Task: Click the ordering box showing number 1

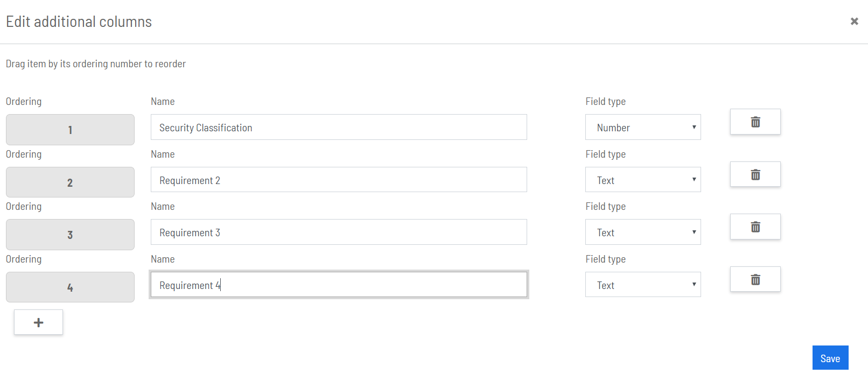Action: click(x=70, y=130)
